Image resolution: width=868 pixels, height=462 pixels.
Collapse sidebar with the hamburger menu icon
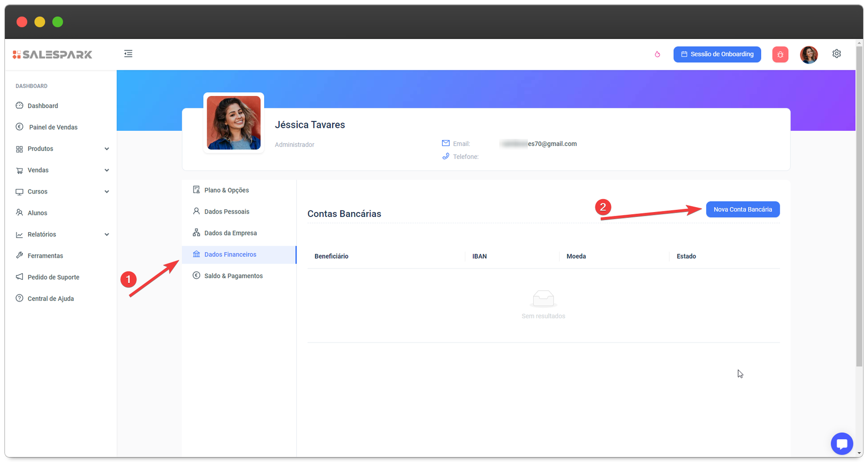128,54
